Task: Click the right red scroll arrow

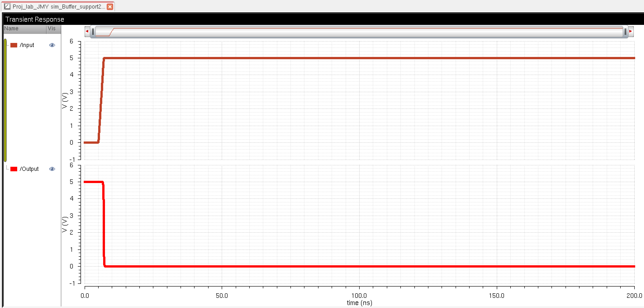Action: tap(630, 31)
